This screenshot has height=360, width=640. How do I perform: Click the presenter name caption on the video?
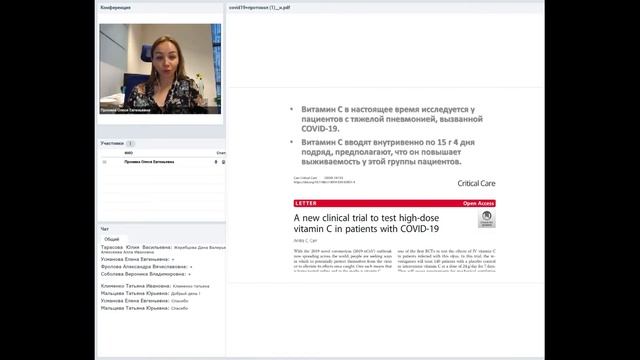click(126, 110)
